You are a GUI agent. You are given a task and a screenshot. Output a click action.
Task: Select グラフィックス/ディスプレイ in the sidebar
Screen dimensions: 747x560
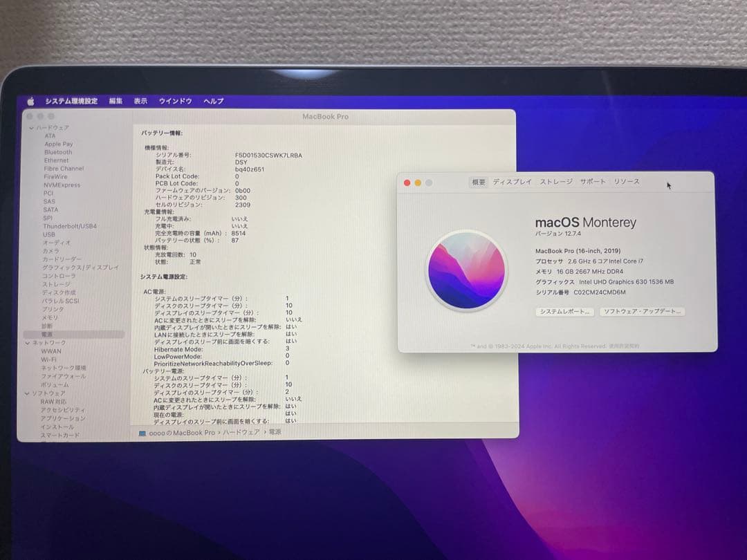(80, 268)
